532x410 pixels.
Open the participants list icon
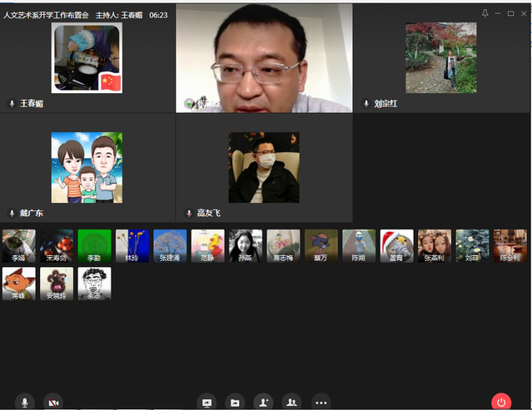pyautogui.click(x=291, y=402)
